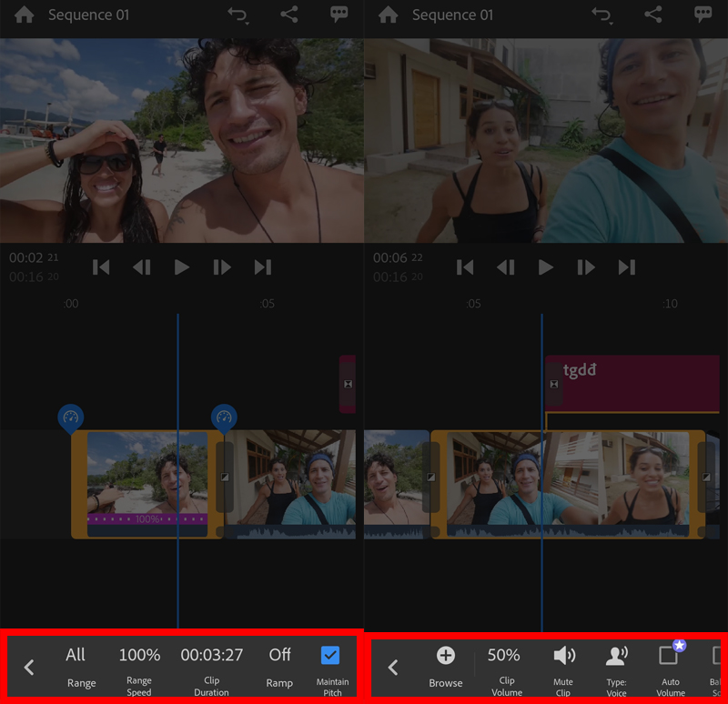Tap the Browse plus icon

445,656
